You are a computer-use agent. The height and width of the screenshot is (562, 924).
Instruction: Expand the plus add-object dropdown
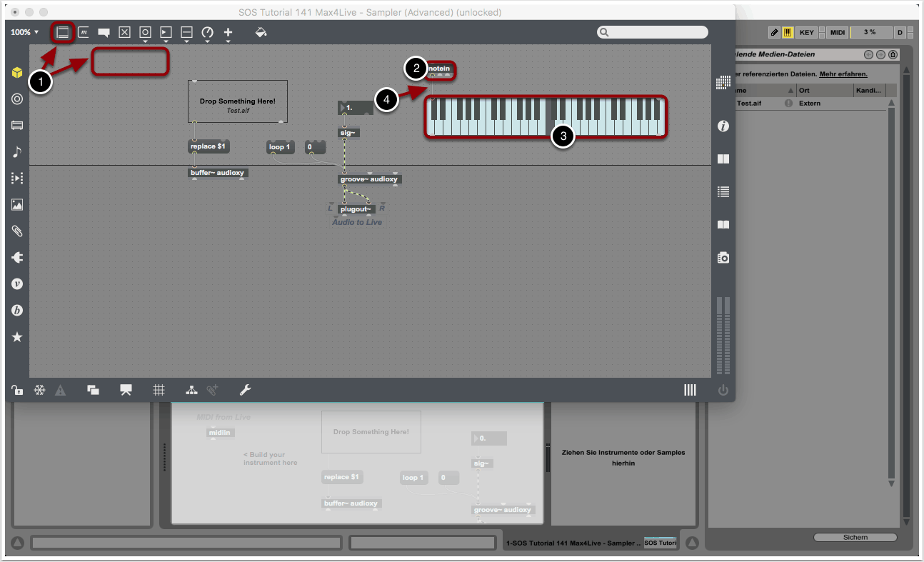point(229,34)
